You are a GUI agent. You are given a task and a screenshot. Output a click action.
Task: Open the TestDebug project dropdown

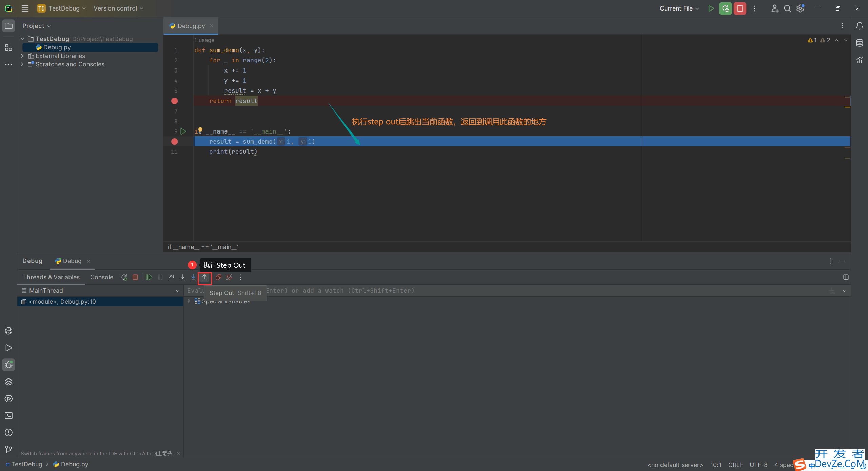pyautogui.click(x=61, y=8)
